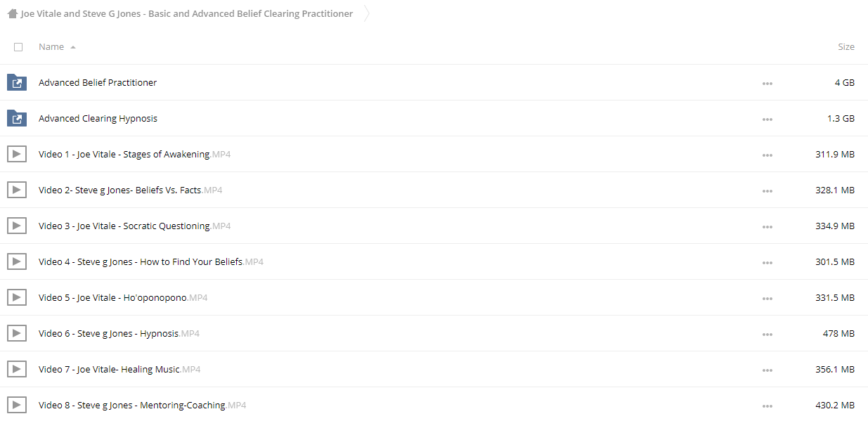Open the Advanced Clearing Hypnosis shared folder icon
Image resolution: width=868 pixels, height=421 pixels.
click(17, 119)
